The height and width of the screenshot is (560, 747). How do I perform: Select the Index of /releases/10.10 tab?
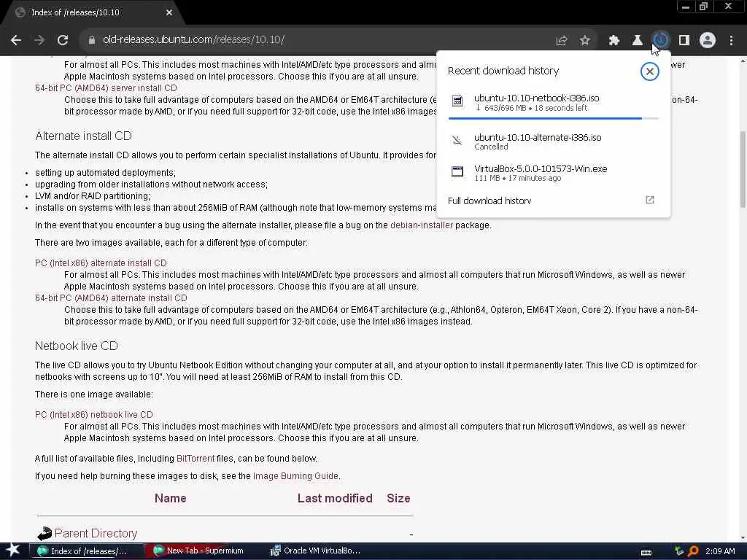94,12
